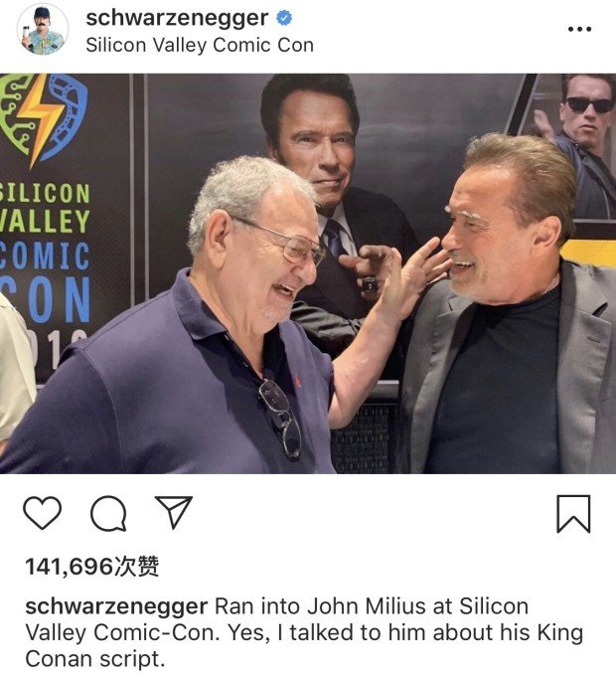Open Silicon Valley Comic Con location

pos(200,45)
